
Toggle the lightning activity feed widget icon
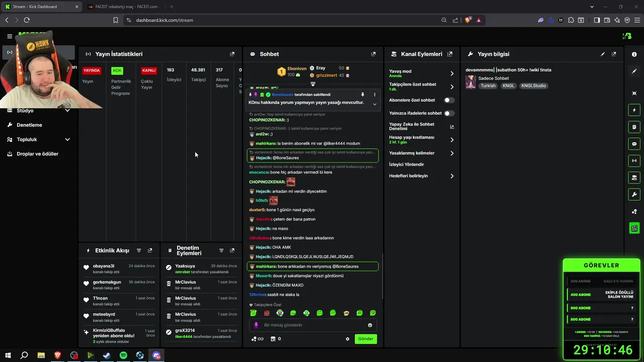634,110
